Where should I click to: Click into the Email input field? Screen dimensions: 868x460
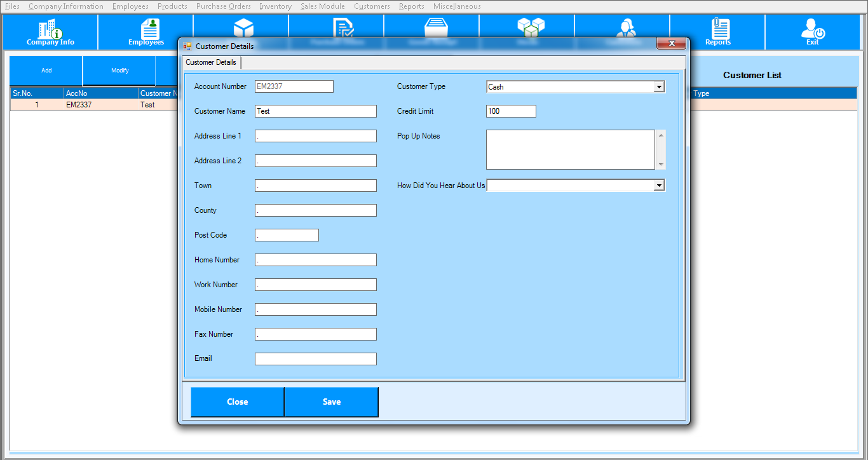pyautogui.click(x=315, y=359)
